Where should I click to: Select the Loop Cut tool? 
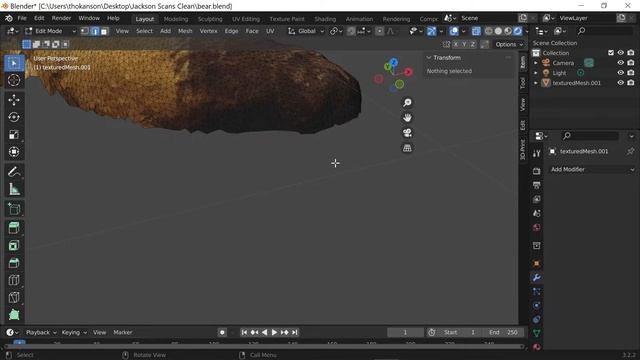(x=14, y=280)
